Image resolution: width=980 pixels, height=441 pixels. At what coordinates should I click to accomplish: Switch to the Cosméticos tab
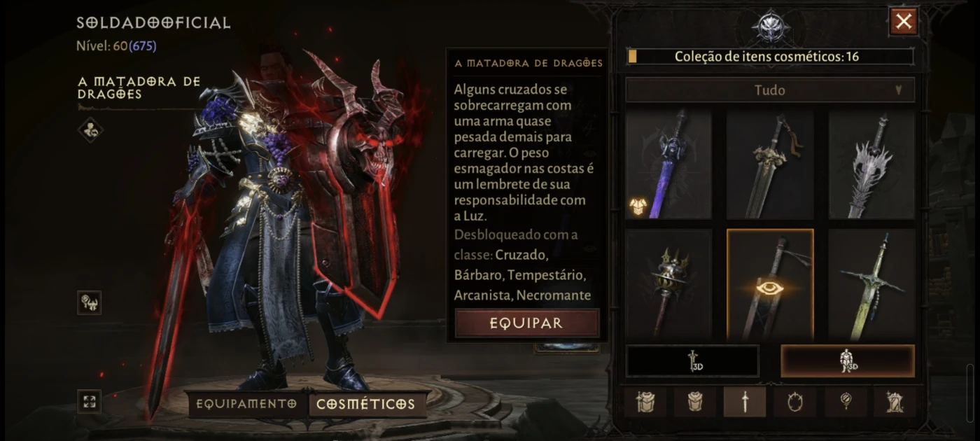366,404
